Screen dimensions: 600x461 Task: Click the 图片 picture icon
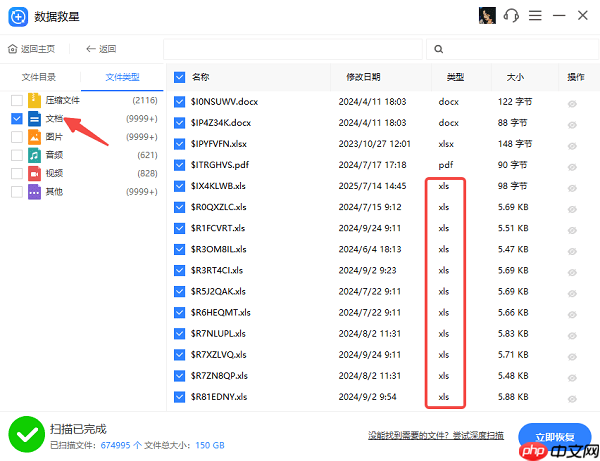point(34,137)
